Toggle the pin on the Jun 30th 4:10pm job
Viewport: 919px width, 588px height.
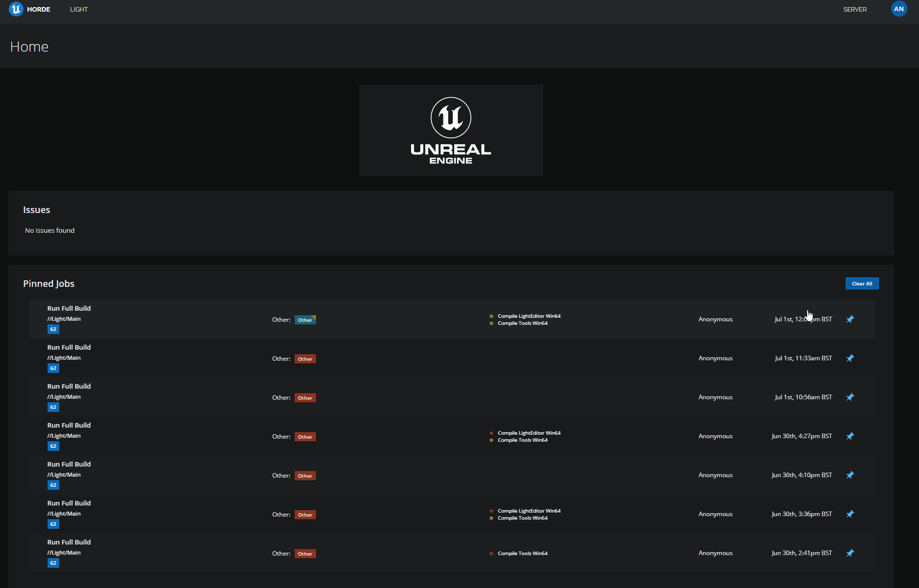pyautogui.click(x=850, y=475)
